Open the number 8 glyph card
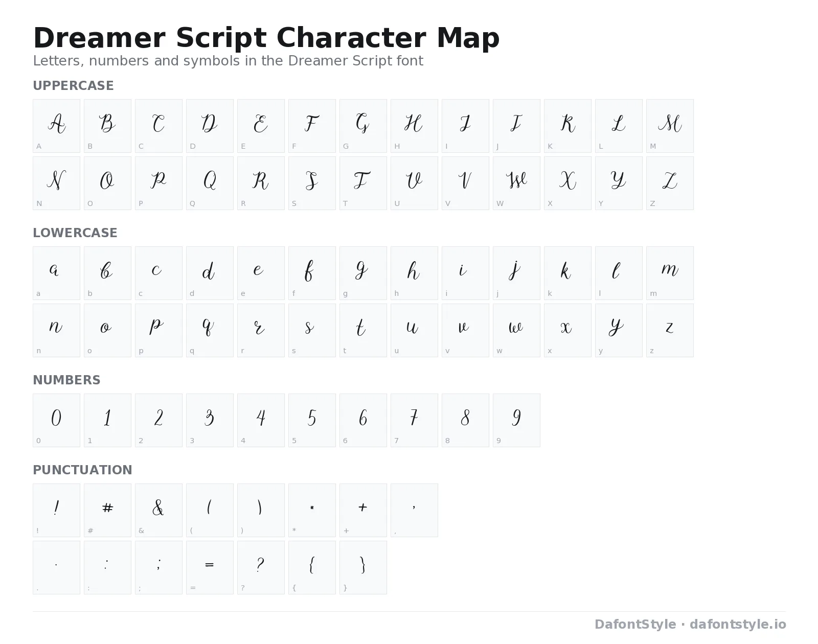818x644 pixels. 465,420
